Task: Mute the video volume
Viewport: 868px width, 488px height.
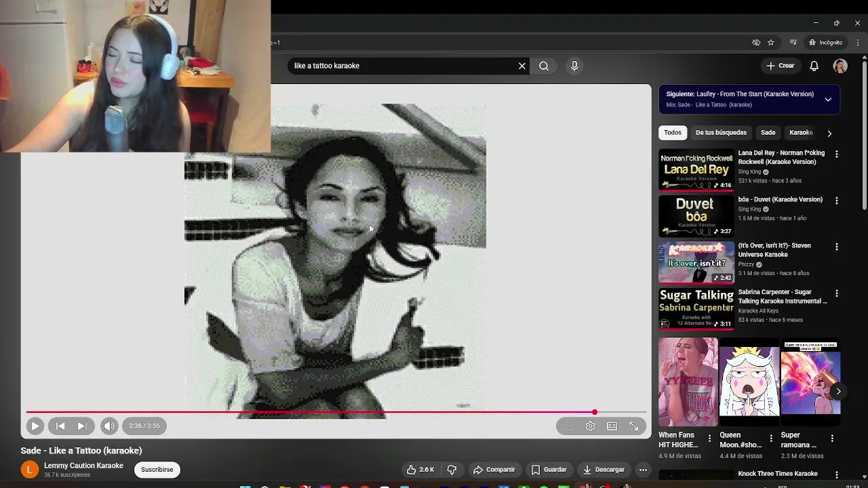Action: [x=109, y=426]
